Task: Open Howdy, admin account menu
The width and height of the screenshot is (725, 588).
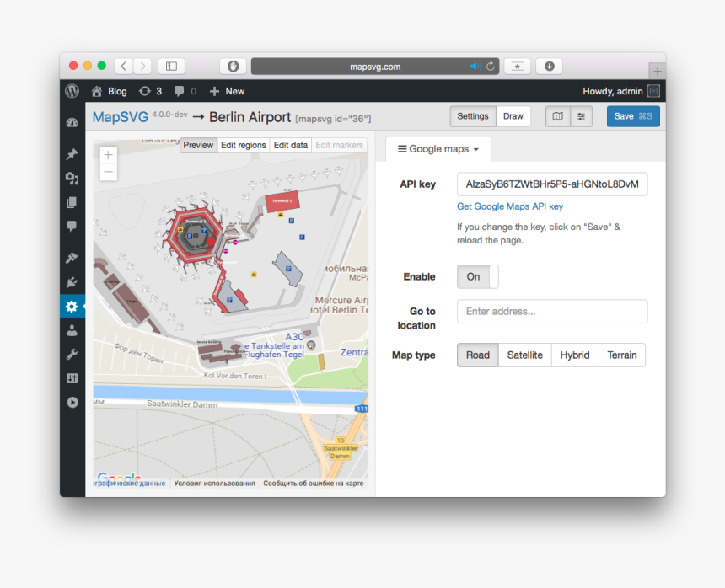Action: pyautogui.click(x=613, y=91)
